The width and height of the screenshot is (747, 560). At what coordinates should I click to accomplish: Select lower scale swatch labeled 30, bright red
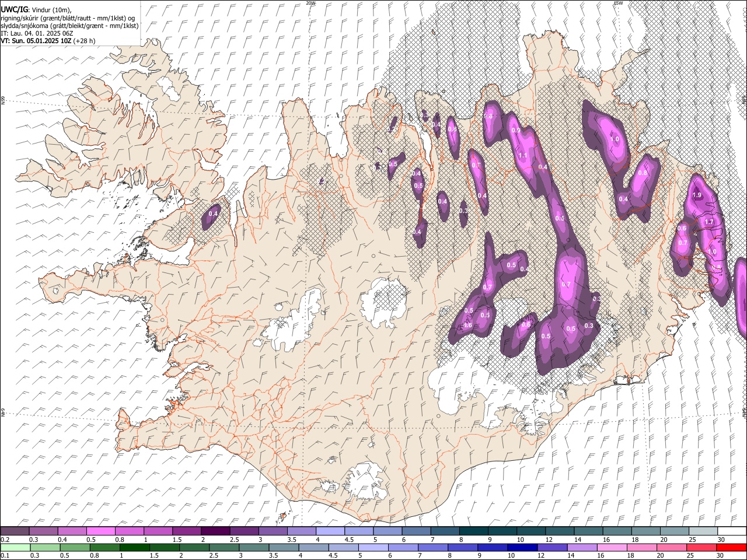click(x=731, y=547)
